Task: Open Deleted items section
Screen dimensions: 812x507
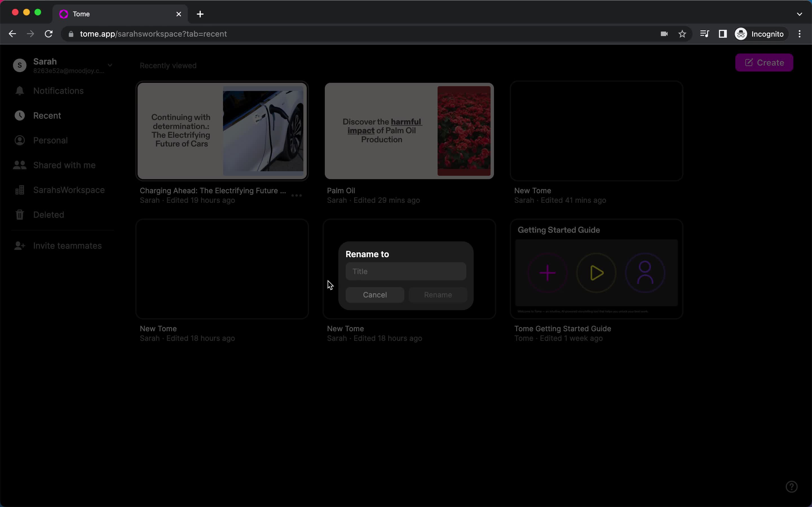Action: click(48, 214)
